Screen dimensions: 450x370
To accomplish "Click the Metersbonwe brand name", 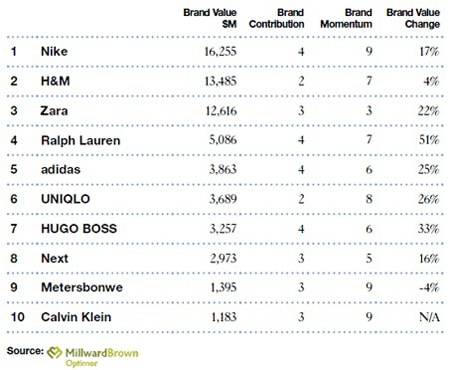I will [82, 287].
